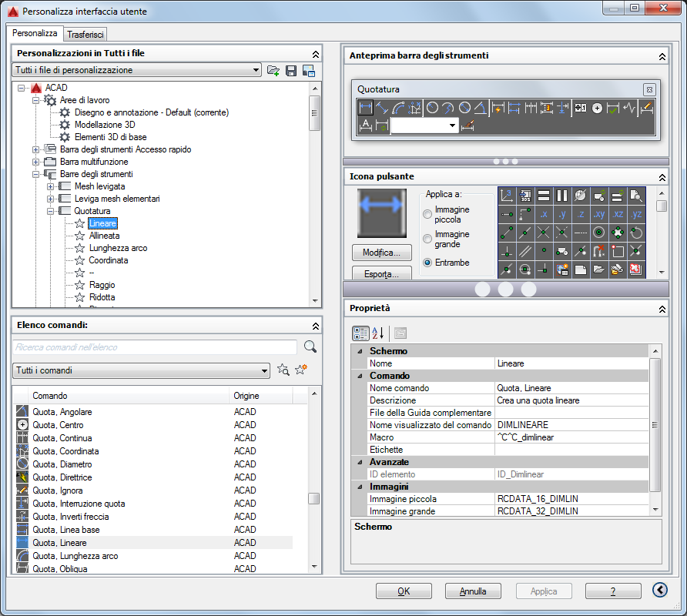The height and width of the screenshot is (616, 687).
Task: Open the Tutti i file di personalizzazione dropdown
Action: point(256,70)
